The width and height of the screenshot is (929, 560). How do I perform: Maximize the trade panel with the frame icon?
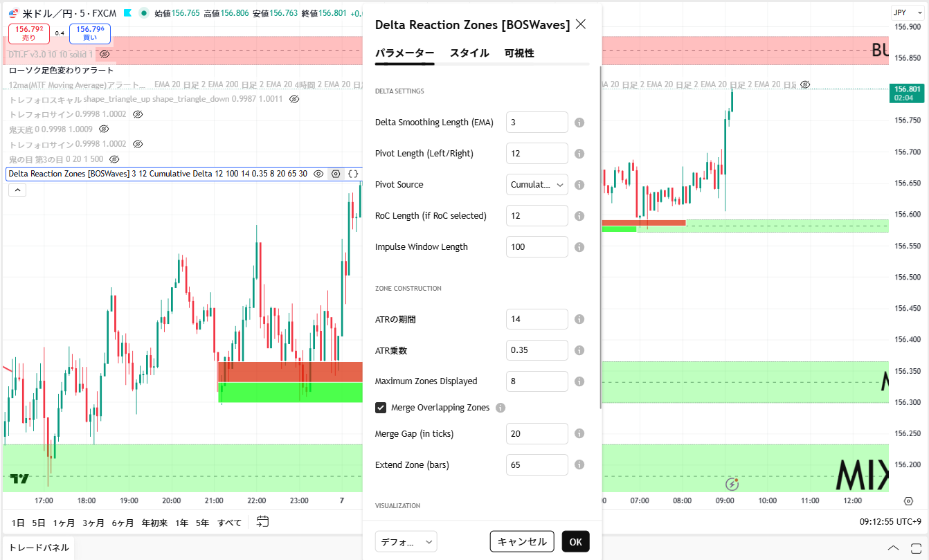(x=914, y=548)
